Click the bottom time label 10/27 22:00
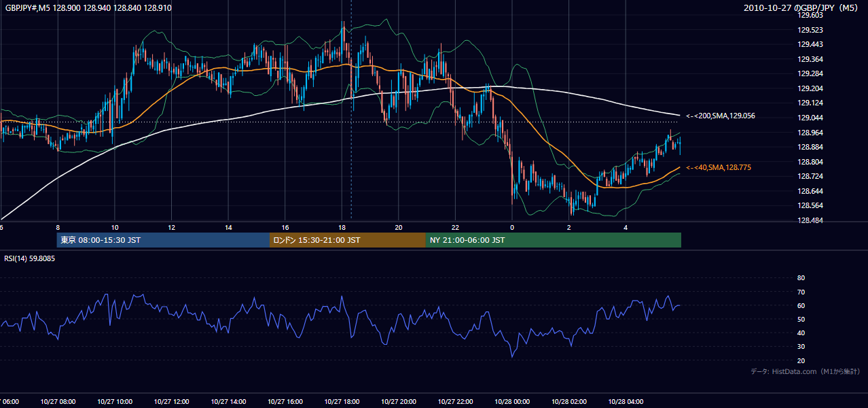The image size is (868, 408). coord(455,402)
